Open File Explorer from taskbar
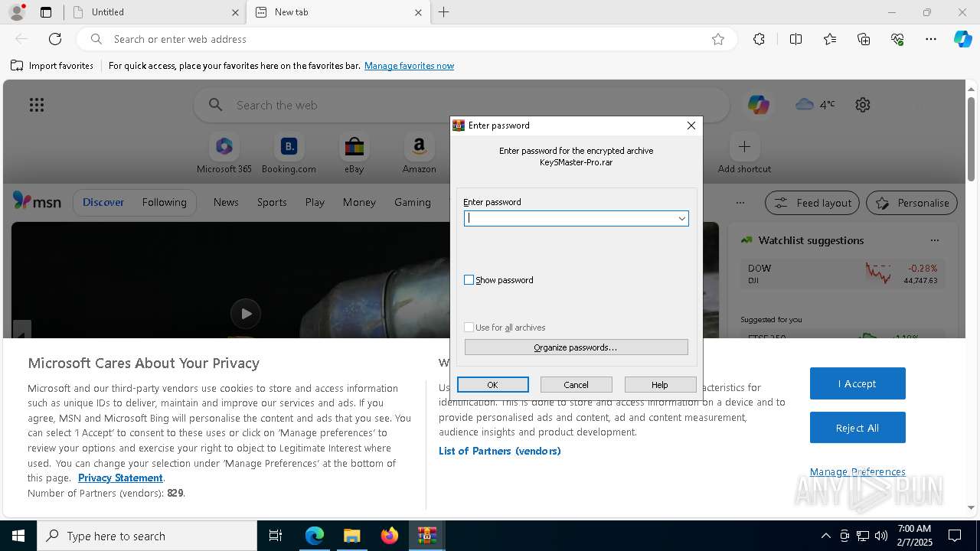This screenshot has width=980, height=551. 351,536
